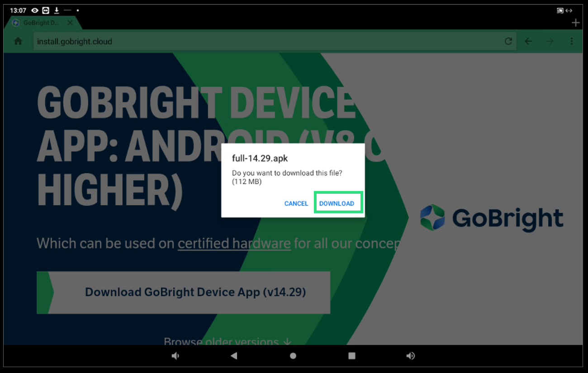
Task: Tap the cast icon in the status bar
Action: [x=560, y=10]
